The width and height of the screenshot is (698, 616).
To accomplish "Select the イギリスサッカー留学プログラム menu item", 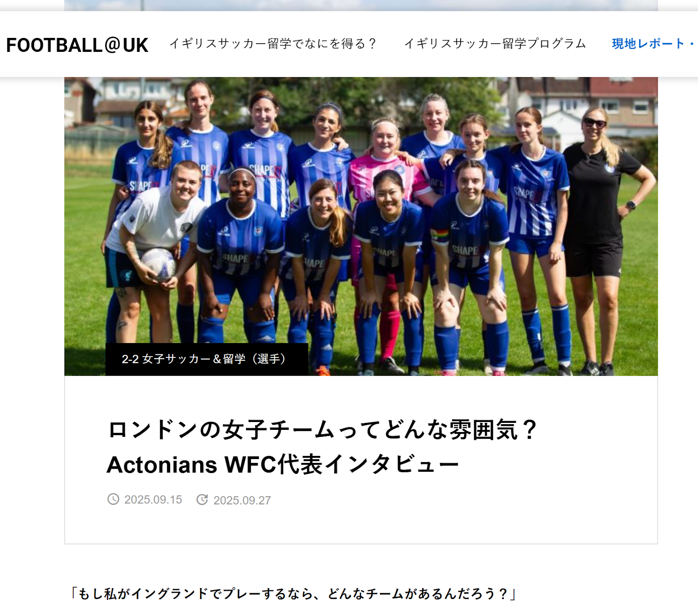I will [x=495, y=44].
